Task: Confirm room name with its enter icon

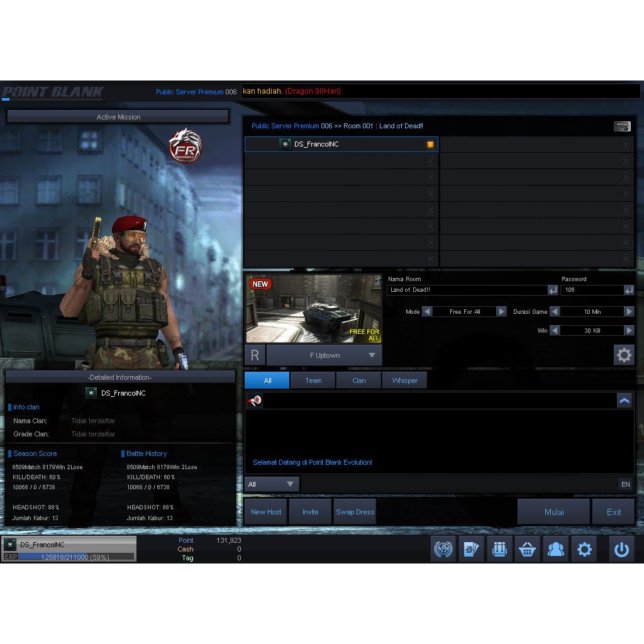Action: point(553,291)
